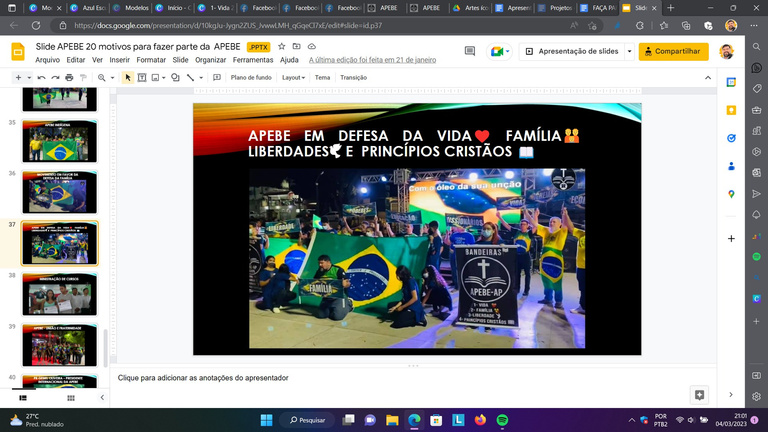Expand the line type dropdown
Screen dimensions: 768x432
(201, 77)
